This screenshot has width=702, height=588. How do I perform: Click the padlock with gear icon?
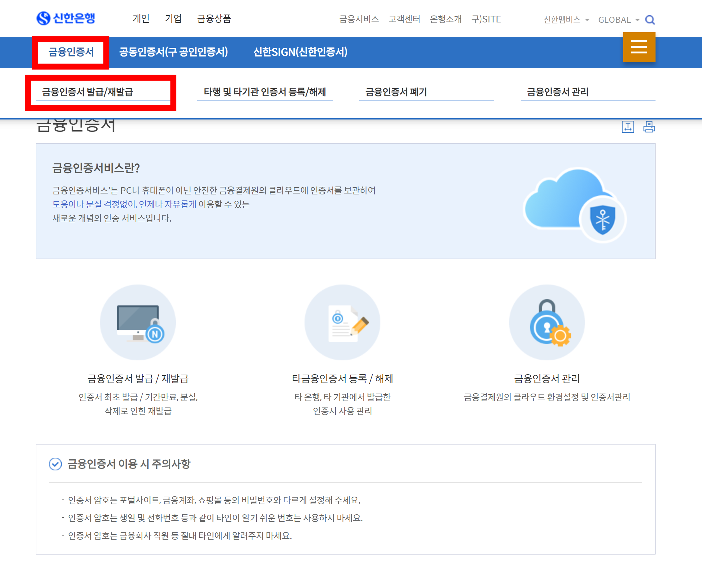click(546, 322)
